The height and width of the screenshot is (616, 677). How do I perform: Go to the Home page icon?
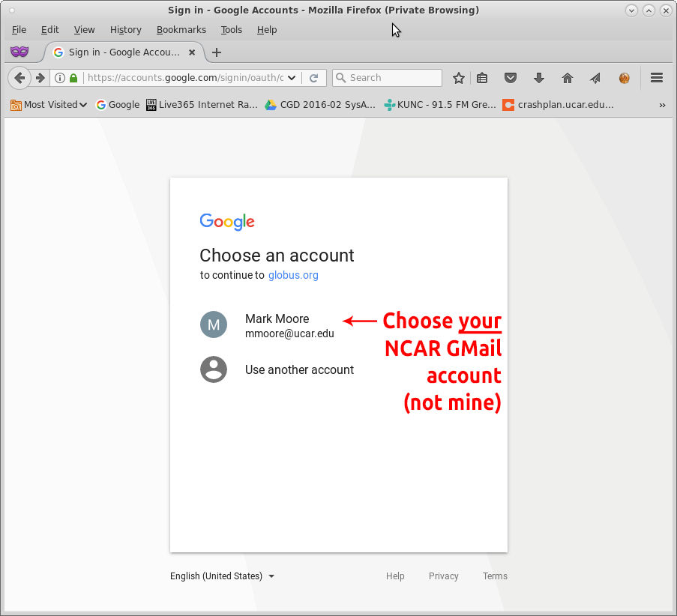pyautogui.click(x=568, y=78)
